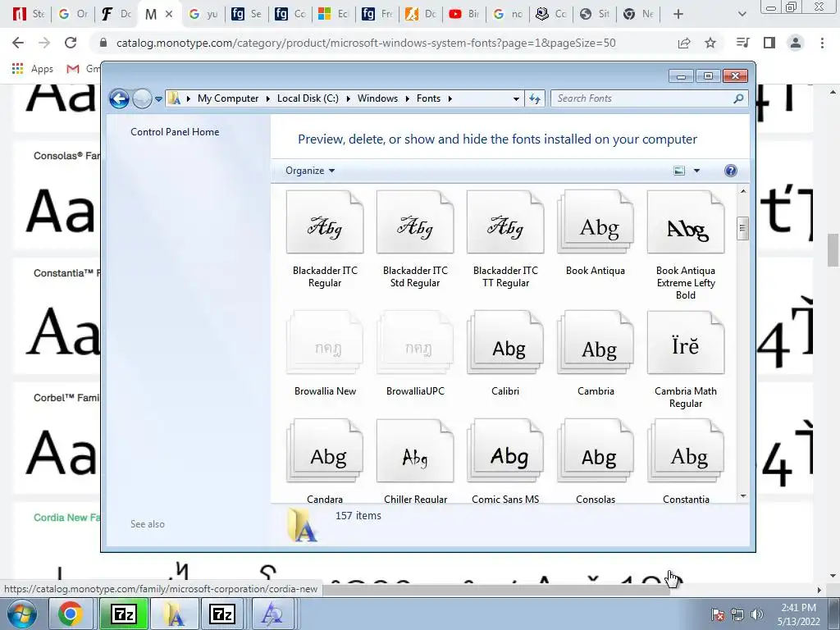Click the change view icon in toolbar
Screen dimensions: 840x630
coord(678,171)
